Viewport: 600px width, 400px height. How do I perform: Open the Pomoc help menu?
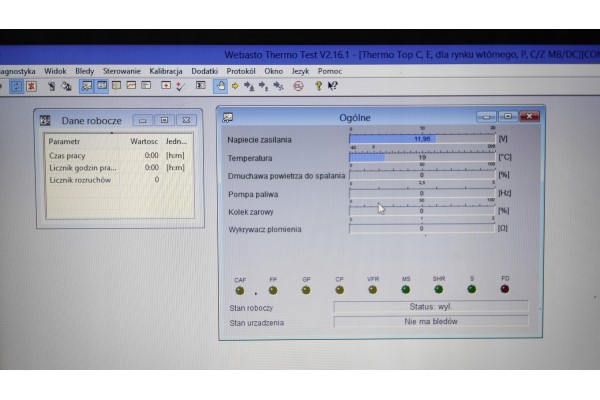tap(329, 71)
